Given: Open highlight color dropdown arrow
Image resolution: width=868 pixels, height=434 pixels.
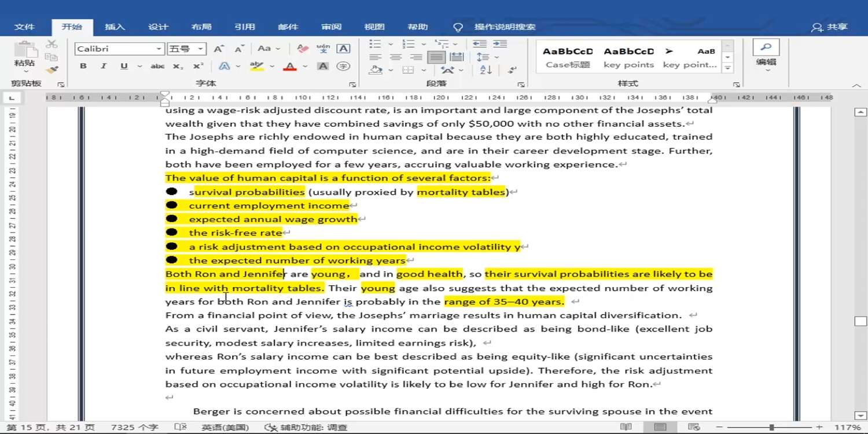Looking at the screenshot, I should coord(271,67).
